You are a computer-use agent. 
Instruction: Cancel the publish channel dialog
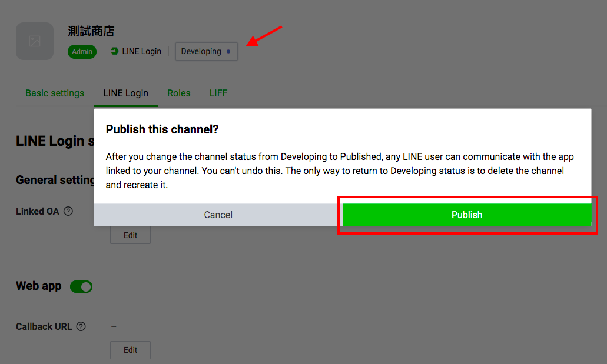point(218,215)
